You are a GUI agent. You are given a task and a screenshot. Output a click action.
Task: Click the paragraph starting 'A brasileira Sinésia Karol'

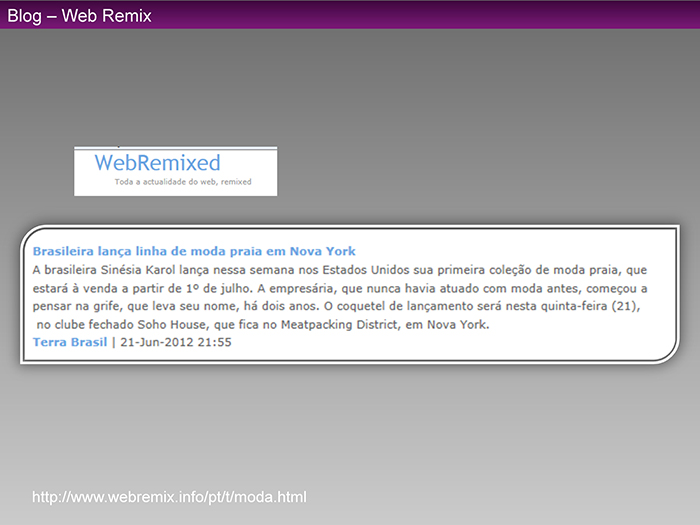[340, 297]
